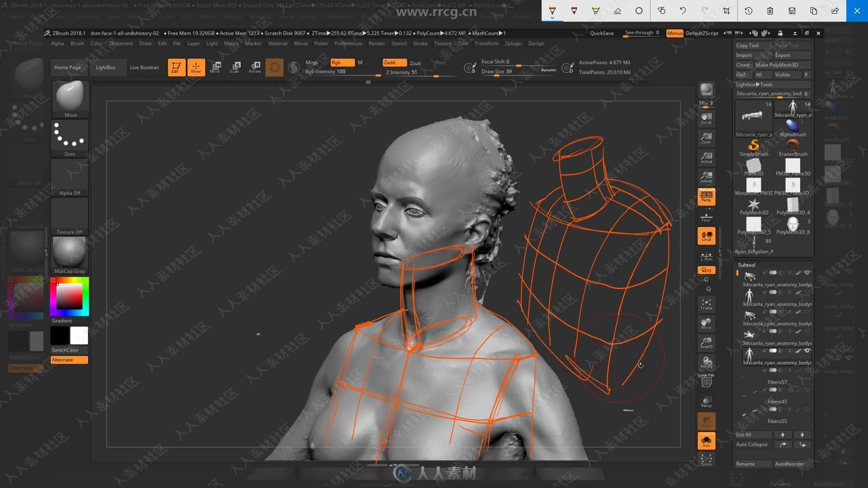868x488 pixels.
Task: Select the Scale tool icon
Action: 234,67
